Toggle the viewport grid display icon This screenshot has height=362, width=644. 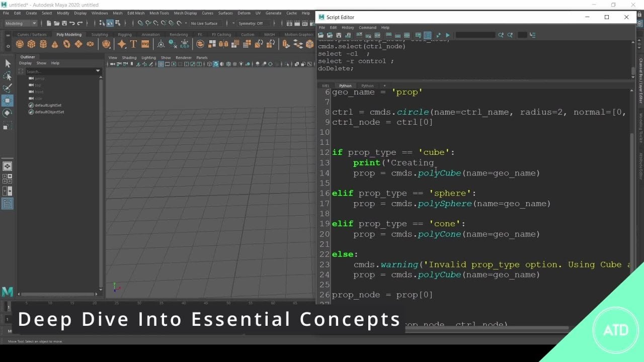(x=162, y=64)
